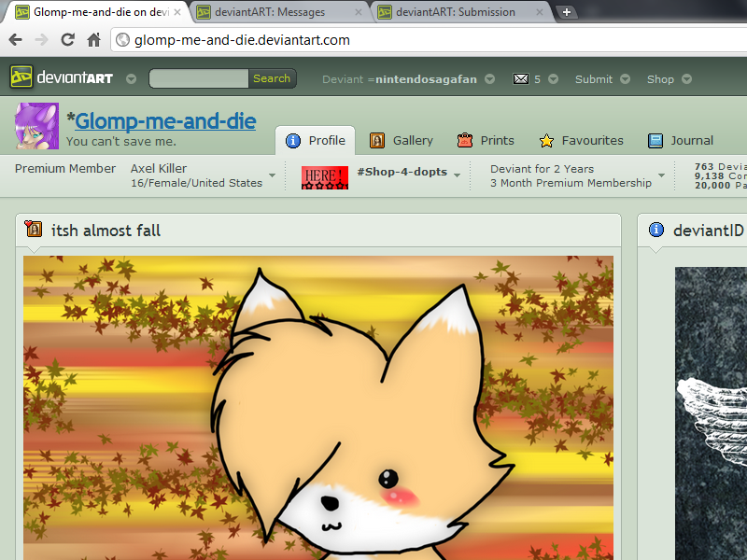Click the browser back arrow
This screenshot has width=747, height=560.
click(16, 40)
